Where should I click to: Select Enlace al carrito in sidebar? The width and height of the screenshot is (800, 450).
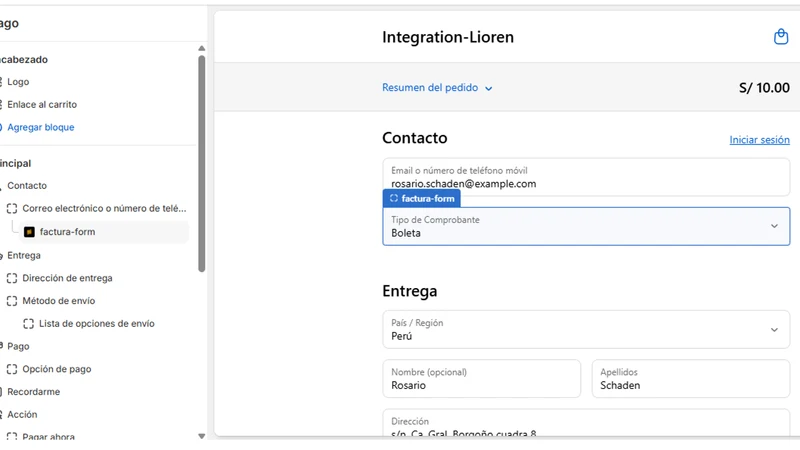(x=42, y=105)
